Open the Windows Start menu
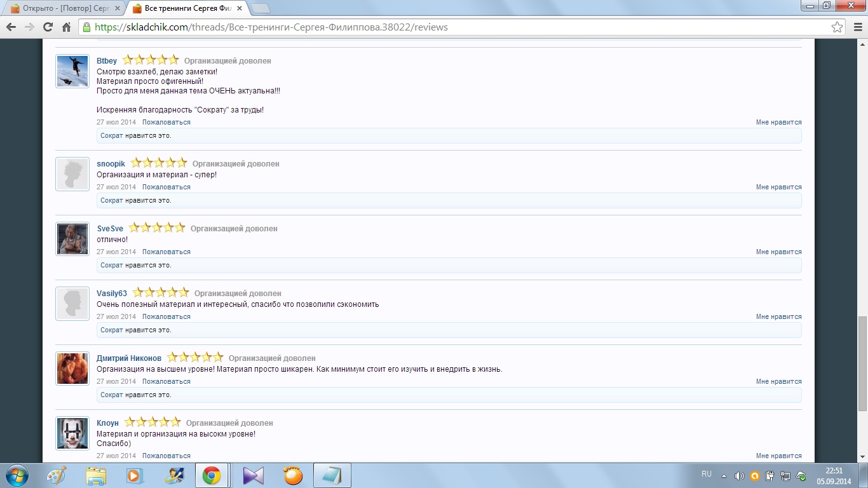This screenshot has width=868, height=488. click(x=17, y=475)
